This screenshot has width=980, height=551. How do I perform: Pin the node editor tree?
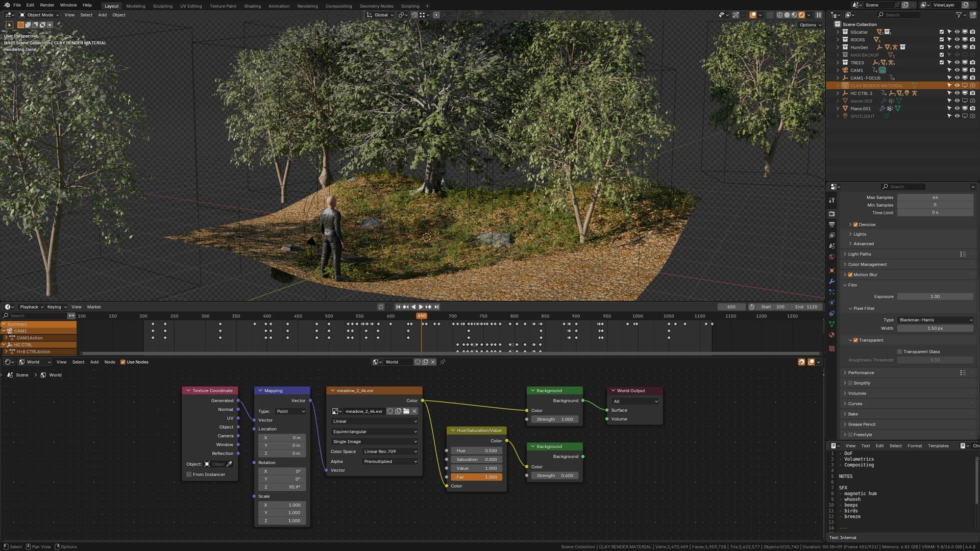pyautogui.click(x=443, y=362)
